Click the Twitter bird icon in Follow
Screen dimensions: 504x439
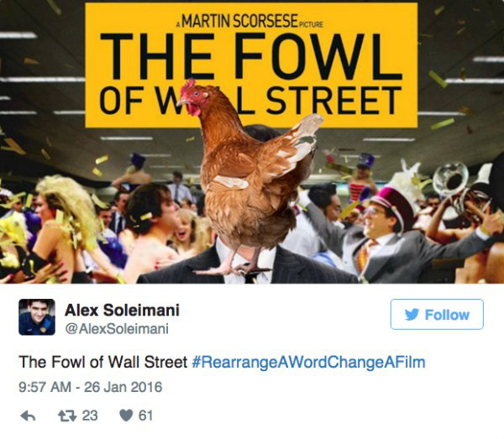(412, 315)
